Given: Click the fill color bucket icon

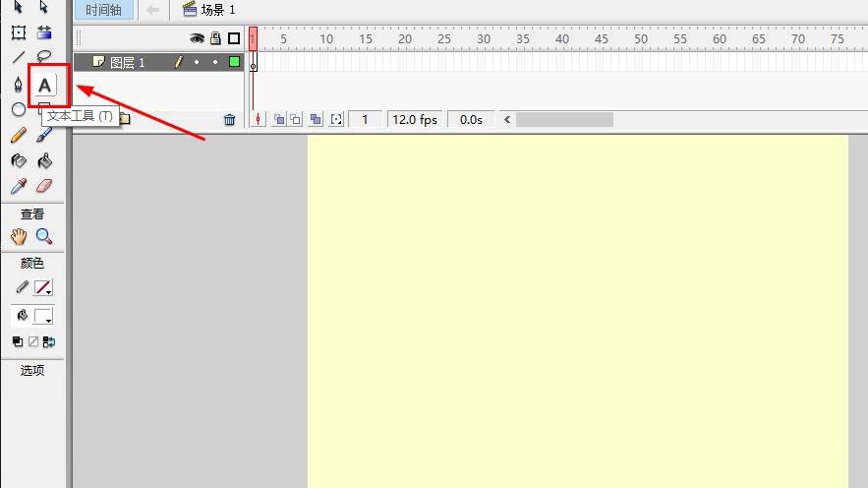Looking at the screenshot, I should 23,315.
